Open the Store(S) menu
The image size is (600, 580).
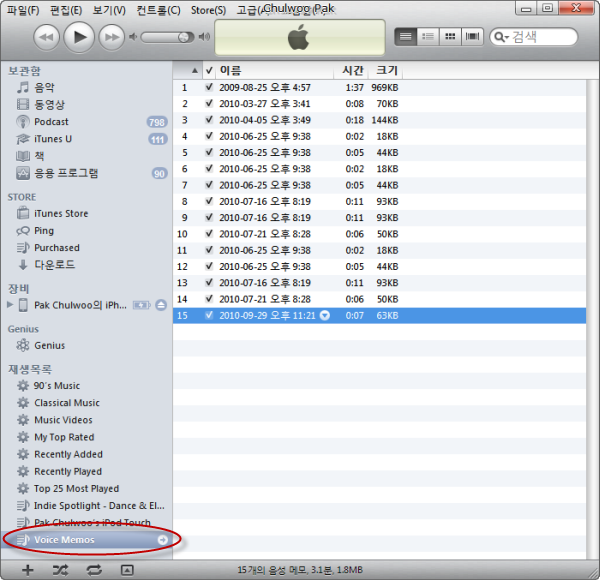pyautogui.click(x=209, y=10)
